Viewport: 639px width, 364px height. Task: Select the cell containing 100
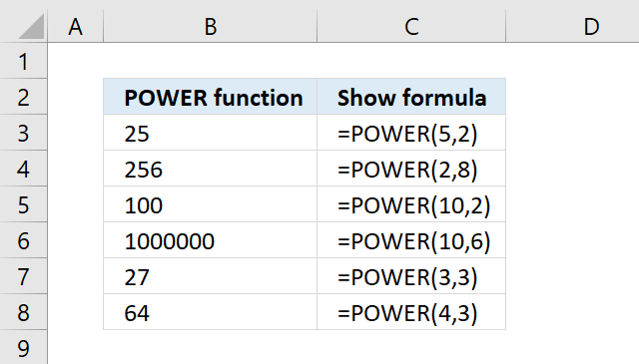click(x=211, y=204)
